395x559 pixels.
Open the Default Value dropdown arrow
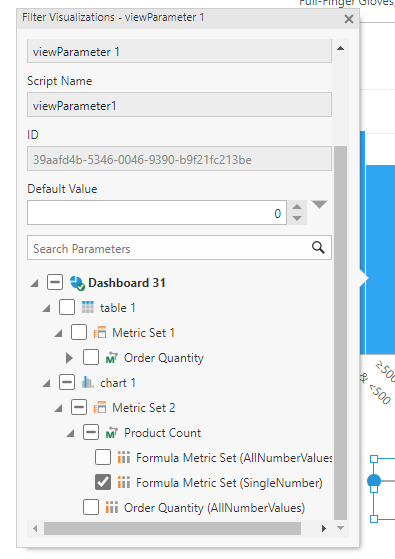[319, 205]
